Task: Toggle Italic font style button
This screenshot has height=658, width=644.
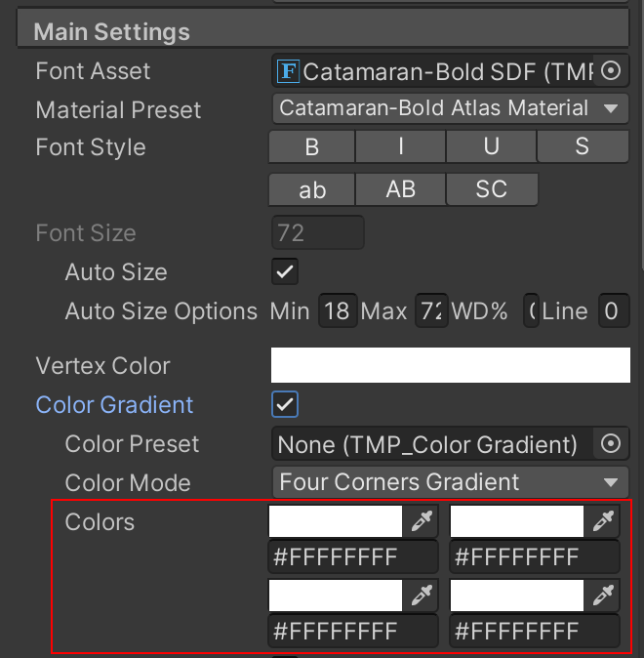Action: point(401,147)
